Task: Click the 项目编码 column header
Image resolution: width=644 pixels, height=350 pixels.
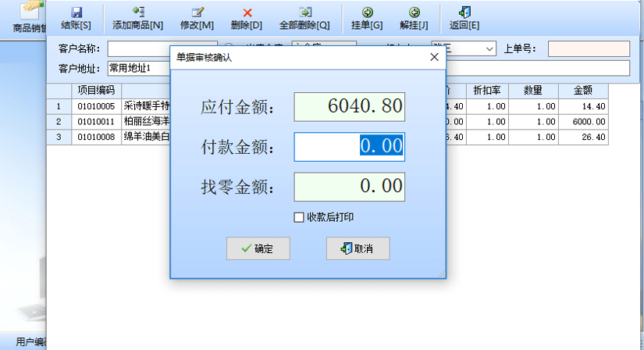Action: click(x=97, y=91)
